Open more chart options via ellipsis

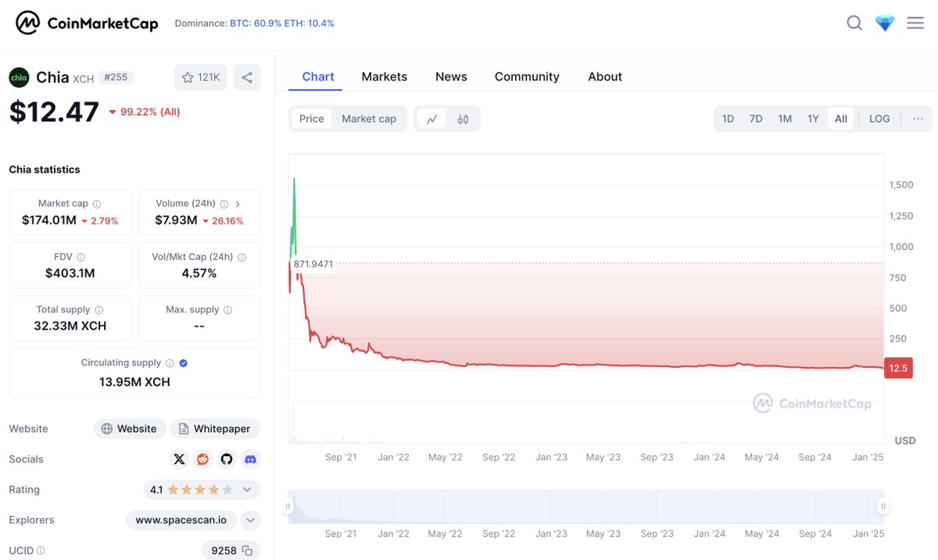tap(918, 118)
